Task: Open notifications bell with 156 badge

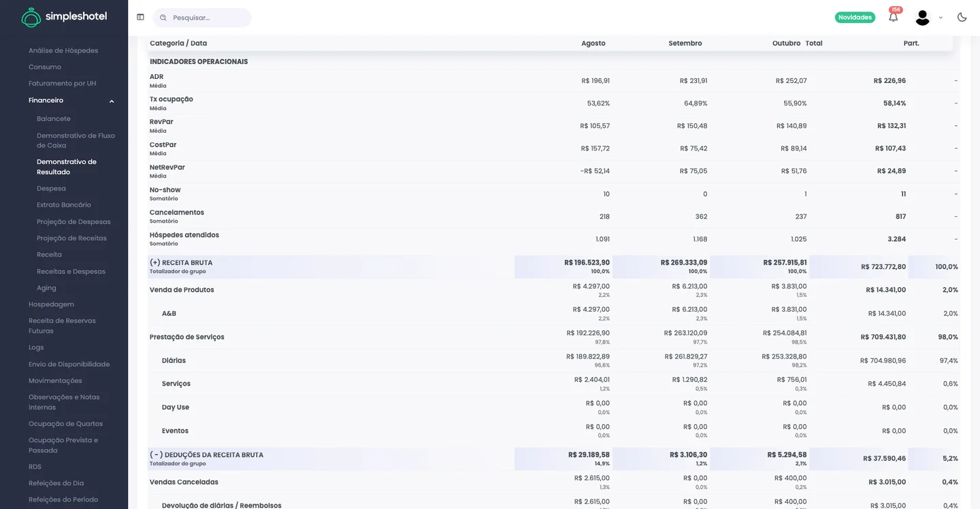Action: [x=894, y=17]
